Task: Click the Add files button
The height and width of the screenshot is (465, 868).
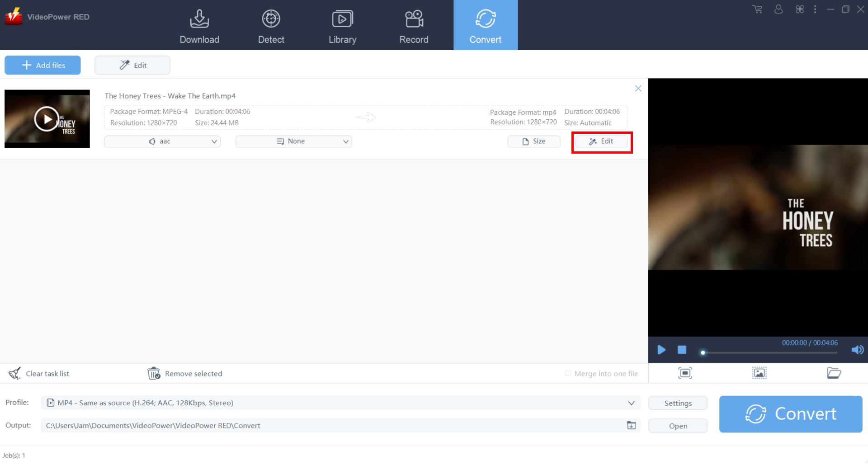Action: (x=42, y=65)
